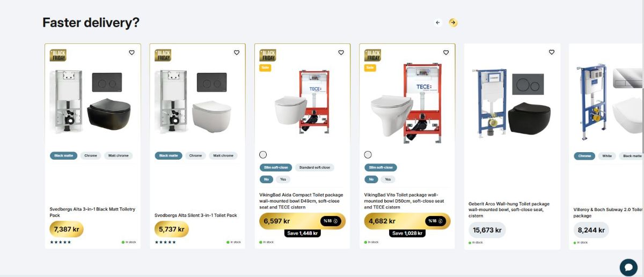Open the chat support bubble
Image resolution: width=644 pixels, height=277 pixels.
[628, 267]
